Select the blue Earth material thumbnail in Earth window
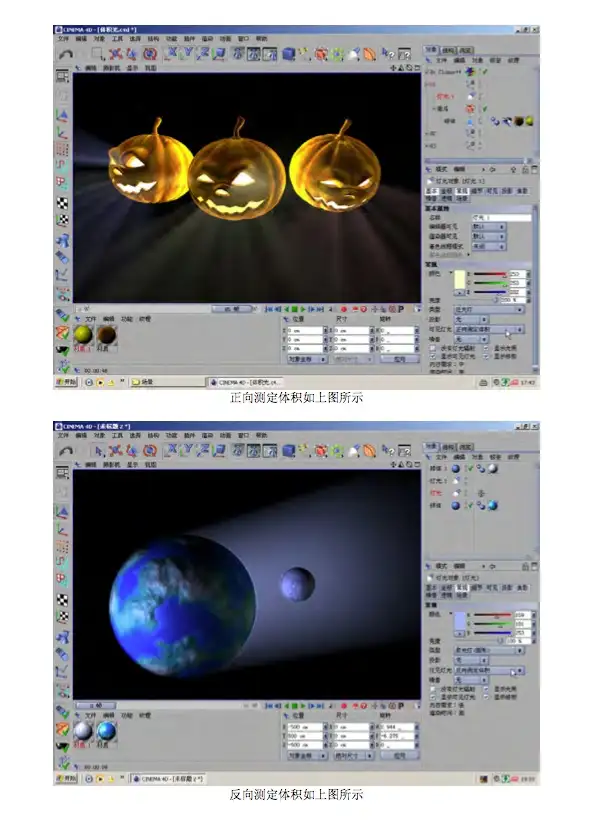This screenshot has height=838, width=595. pyautogui.click(x=106, y=731)
